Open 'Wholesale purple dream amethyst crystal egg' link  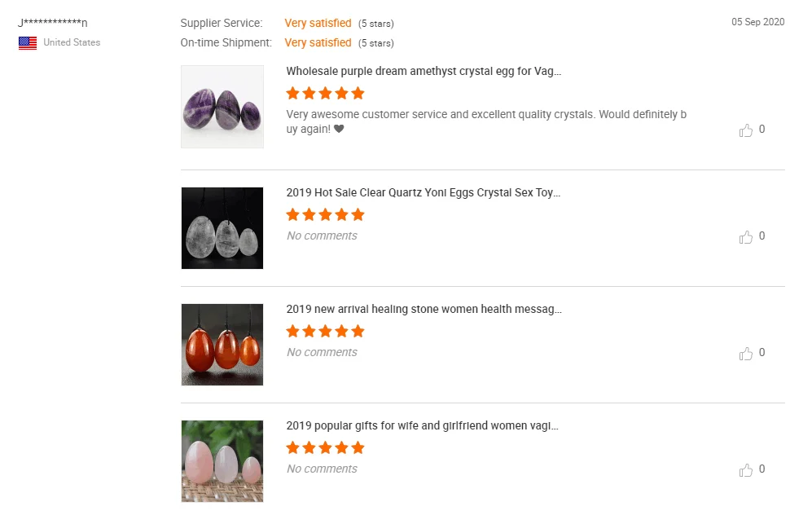click(424, 71)
